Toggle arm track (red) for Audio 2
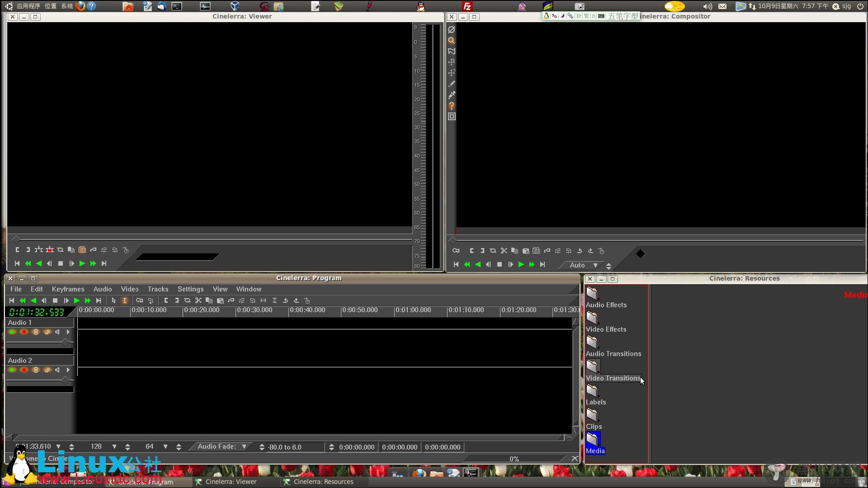868x488 pixels. (24, 370)
